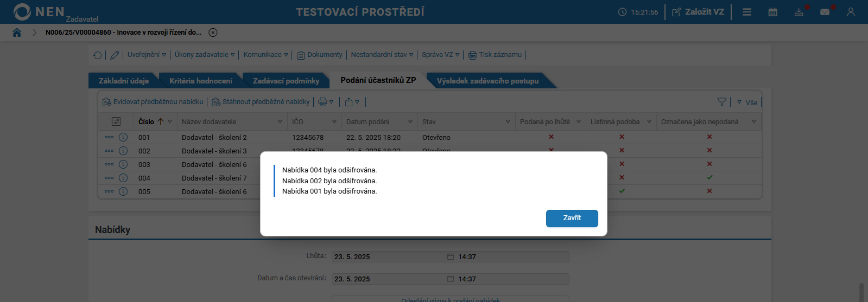This screenshot has height=302, width=868.
Task: Open IČO column filter arrow
Action: pyautogui.click(x=334, y=122)
